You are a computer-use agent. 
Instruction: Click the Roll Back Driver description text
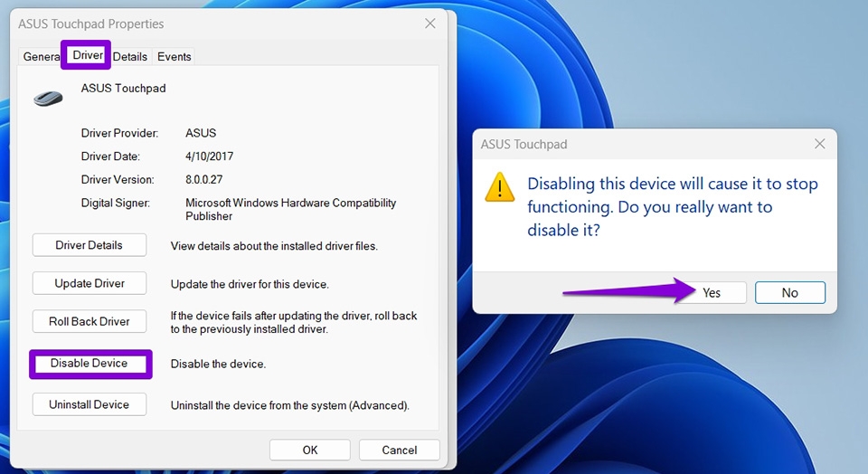pyautogui.click(x=293, y=322)
